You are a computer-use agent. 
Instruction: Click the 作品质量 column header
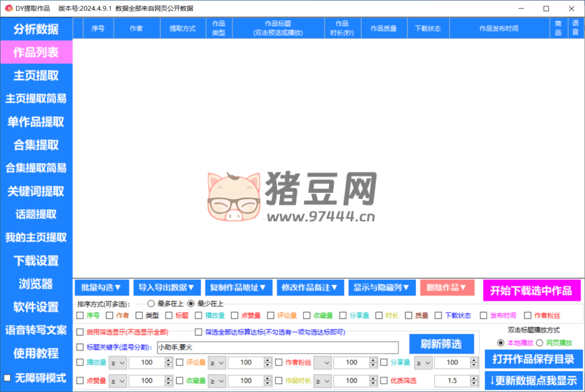[384, 29]
